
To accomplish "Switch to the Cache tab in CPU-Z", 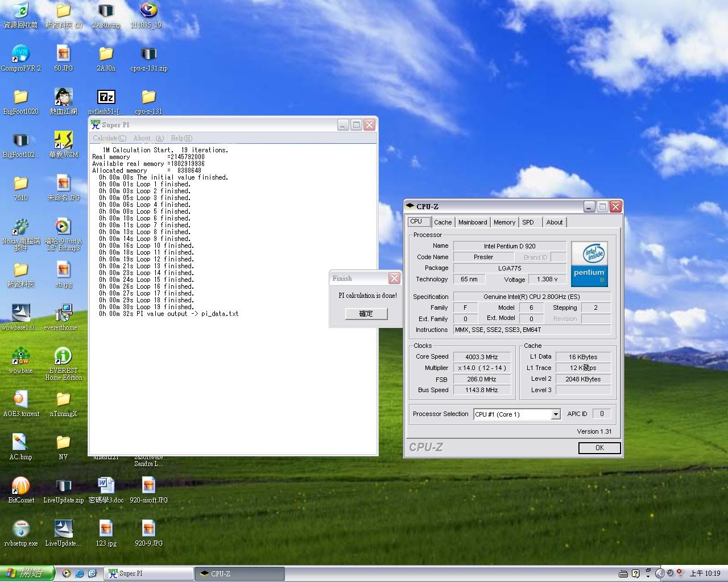I will coord(442,222).
